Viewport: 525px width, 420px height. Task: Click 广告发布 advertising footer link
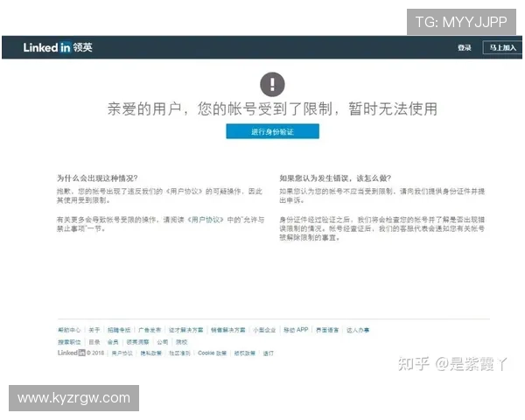150,330
